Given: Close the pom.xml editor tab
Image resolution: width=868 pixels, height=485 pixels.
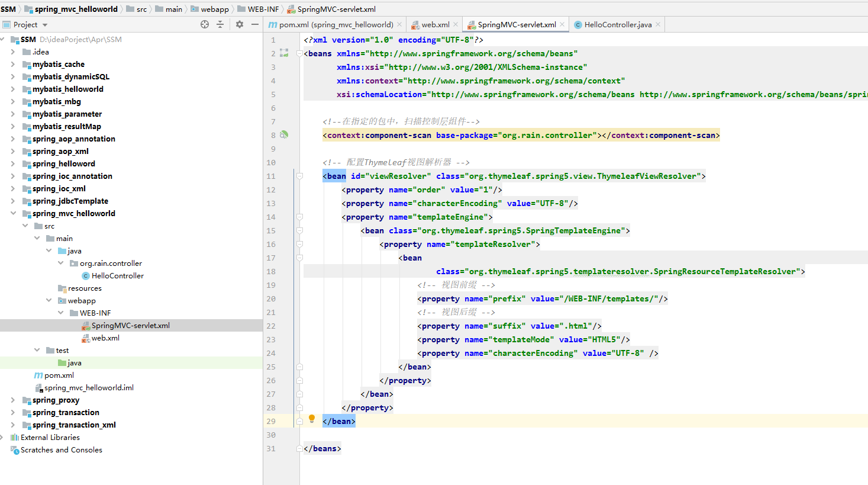Looking at the screenshot, I should tap(399, 24).
